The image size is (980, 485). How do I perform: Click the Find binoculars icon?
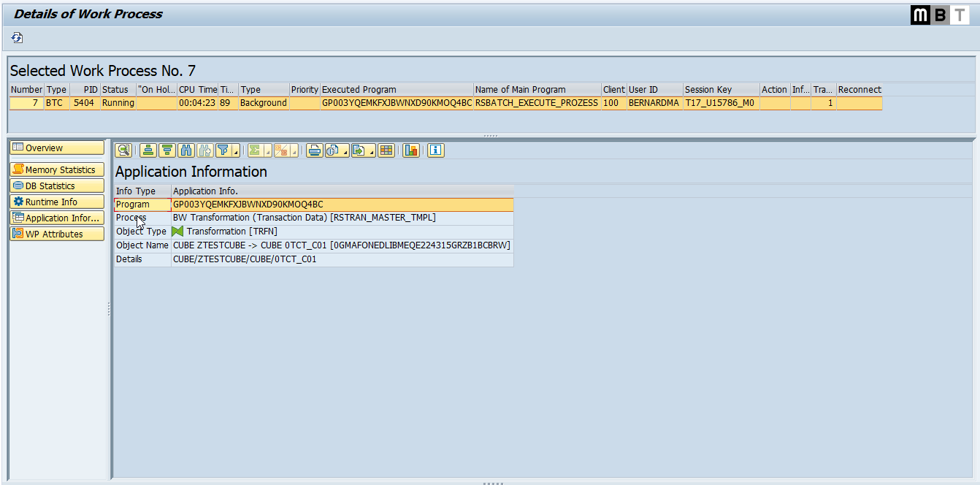click(186, 150)
